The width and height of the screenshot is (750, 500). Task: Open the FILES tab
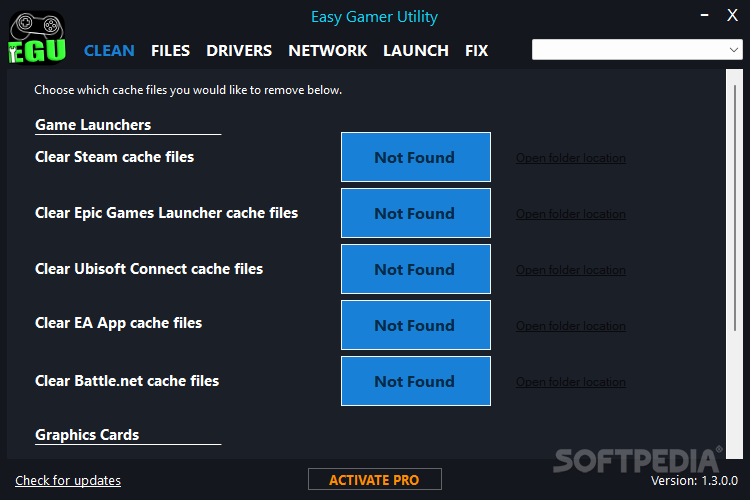point(170,51)
